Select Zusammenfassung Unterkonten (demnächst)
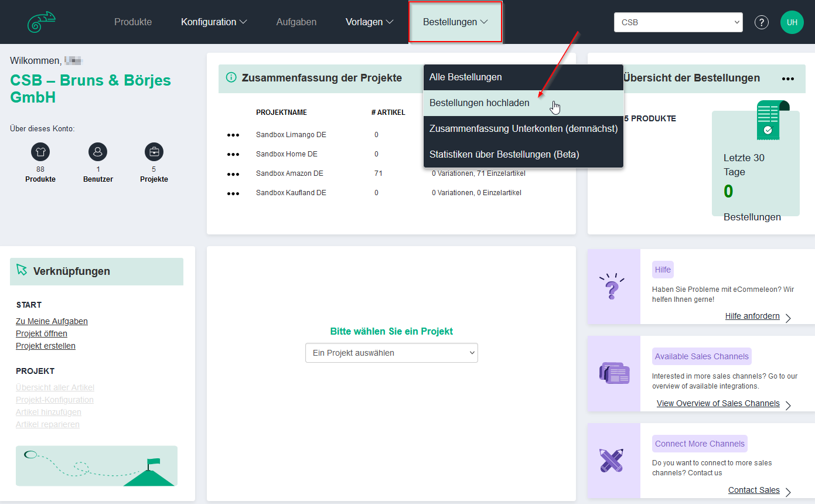 pyautogui.click(x=523, y=129)
